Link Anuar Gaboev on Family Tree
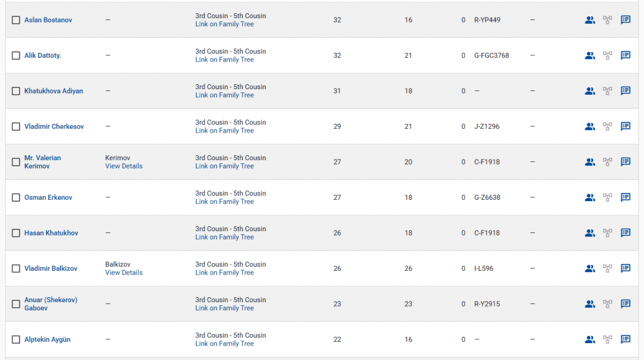 [225, 308]
